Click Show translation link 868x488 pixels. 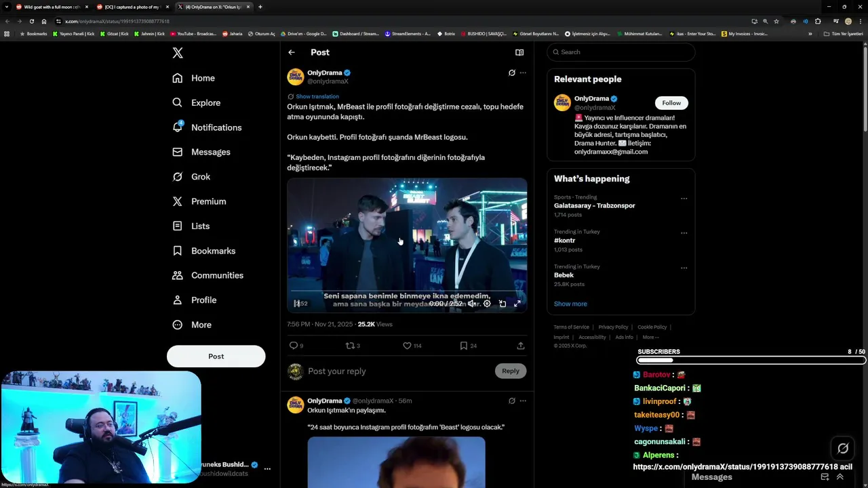[317, 96]
